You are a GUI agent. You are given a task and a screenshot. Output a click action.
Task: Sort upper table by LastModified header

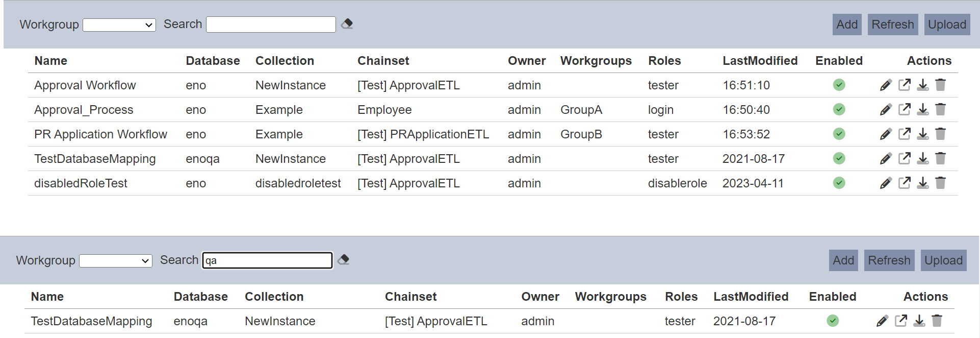pos(760,61)
